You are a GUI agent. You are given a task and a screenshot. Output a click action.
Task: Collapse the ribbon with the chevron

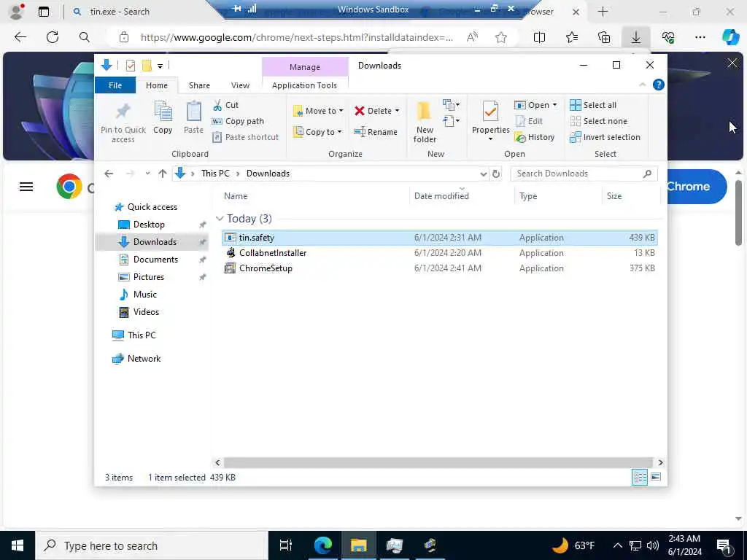(642, 85)
